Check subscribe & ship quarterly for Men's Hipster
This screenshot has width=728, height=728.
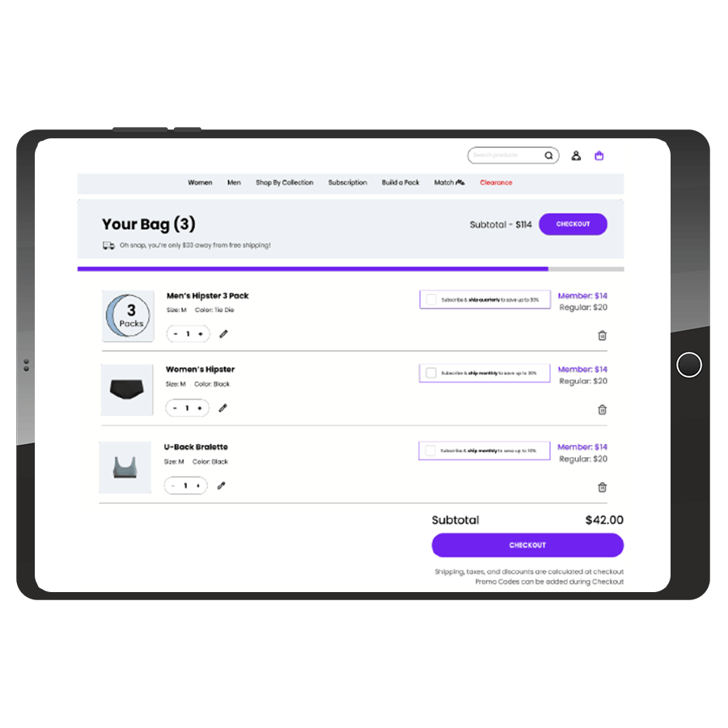(x=431, y=299)
